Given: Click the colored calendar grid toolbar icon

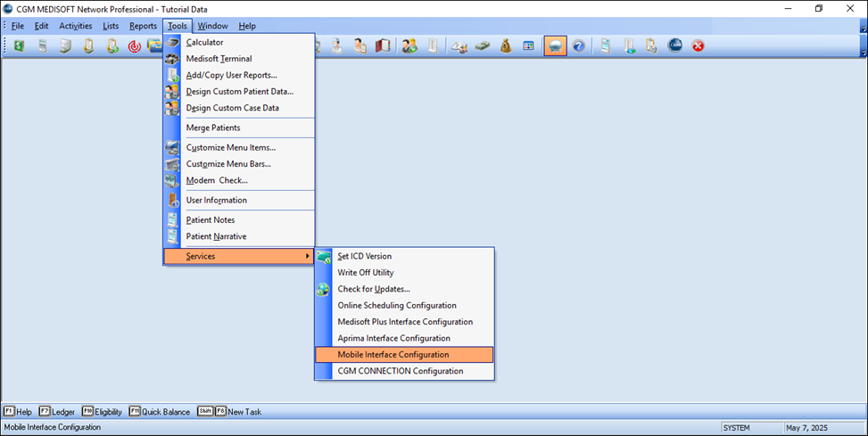Looking at the screenshot, I should [x=529, y=46].
